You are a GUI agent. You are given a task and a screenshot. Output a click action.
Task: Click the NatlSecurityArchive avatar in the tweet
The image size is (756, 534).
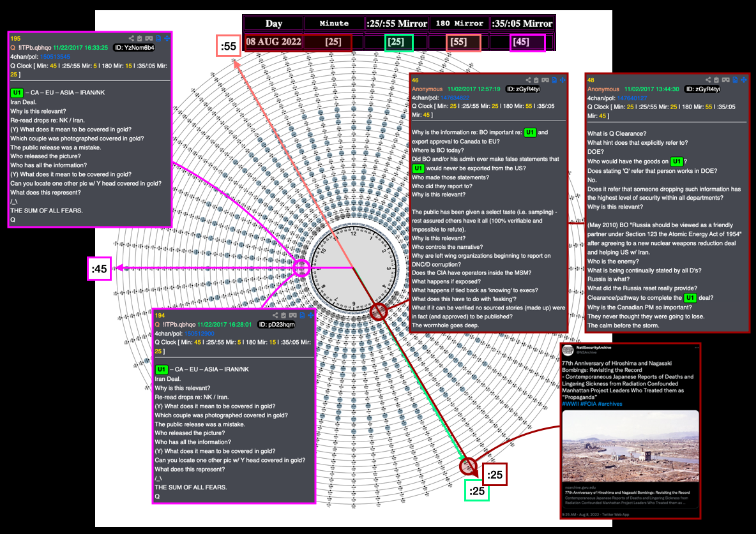point(568,350)
